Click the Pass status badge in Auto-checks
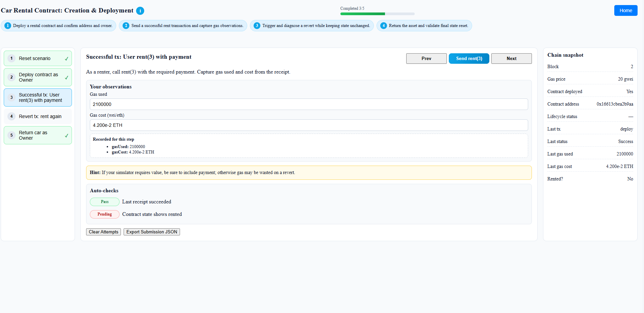This screenshot has width=644, height=313. coord(105,202)
